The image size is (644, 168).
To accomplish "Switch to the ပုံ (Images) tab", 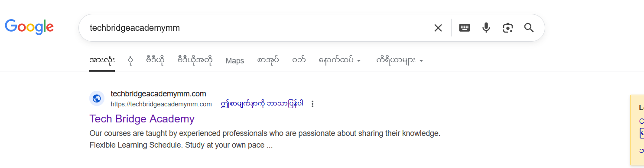I will click(130, 60).
